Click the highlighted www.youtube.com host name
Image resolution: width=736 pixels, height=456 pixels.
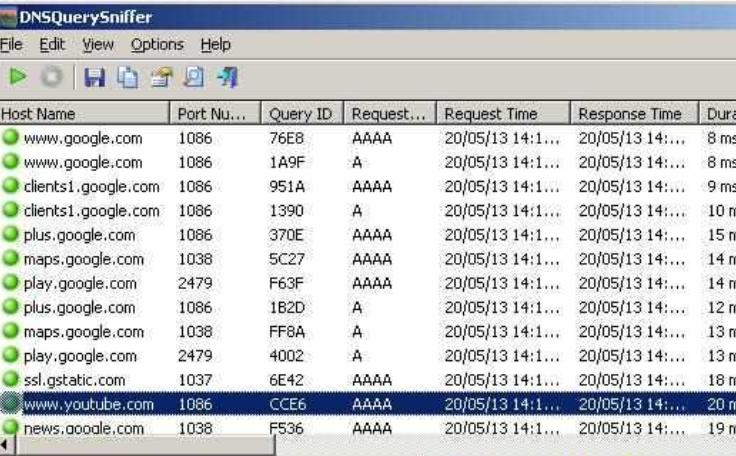coord(89,404)
